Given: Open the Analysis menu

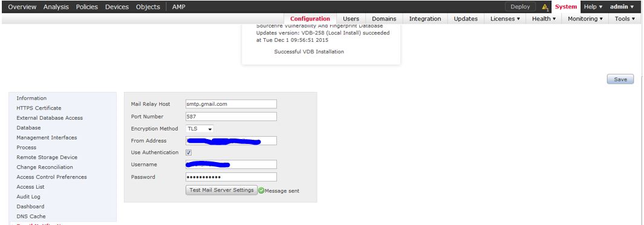Looking at the screenshot, I should point(56,7).
